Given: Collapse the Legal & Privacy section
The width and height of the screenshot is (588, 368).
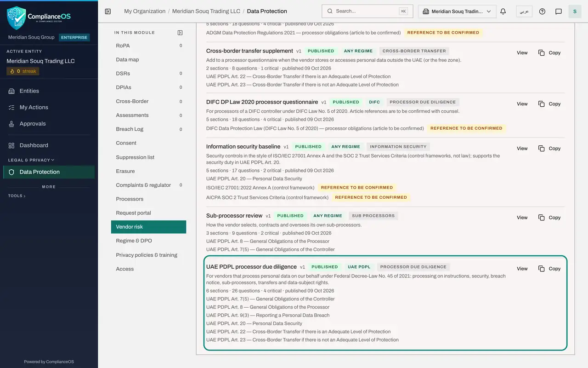Looking at the screenshot, I should [x=31, y=160].
